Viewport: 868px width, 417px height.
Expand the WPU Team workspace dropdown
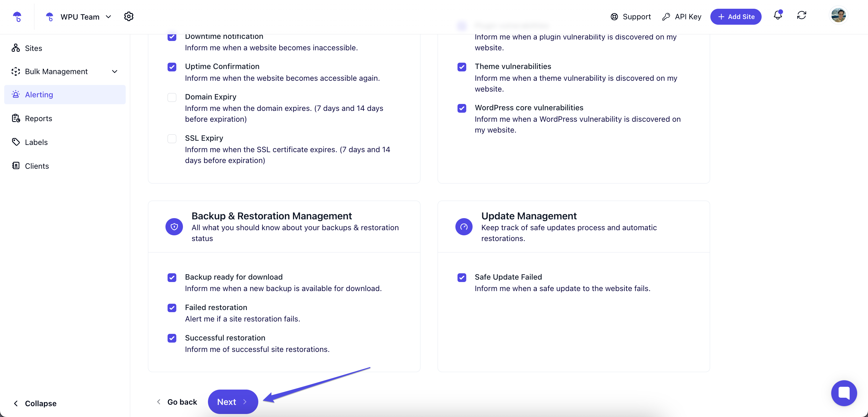click(108, 17)
